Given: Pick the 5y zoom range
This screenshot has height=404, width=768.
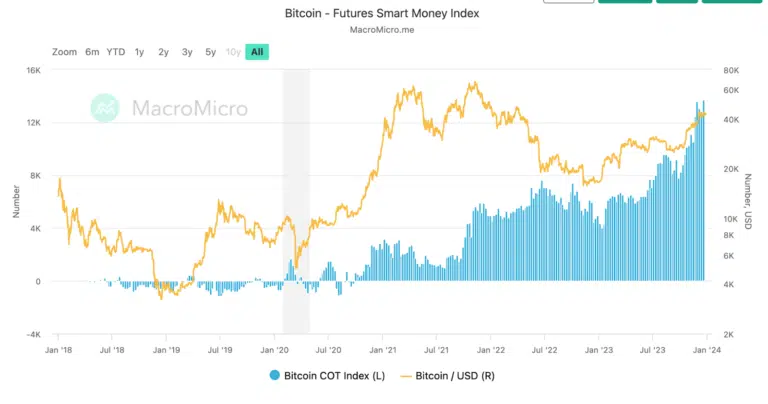Looking at the screenshot, I should pos(210,52).
